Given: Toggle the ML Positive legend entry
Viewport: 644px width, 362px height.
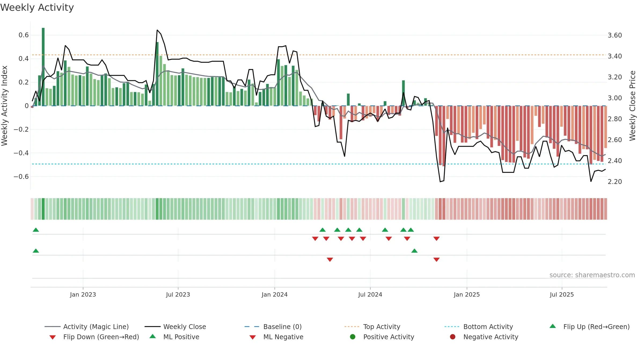Looking at the screenshot, I should click(x=174, y=337).
